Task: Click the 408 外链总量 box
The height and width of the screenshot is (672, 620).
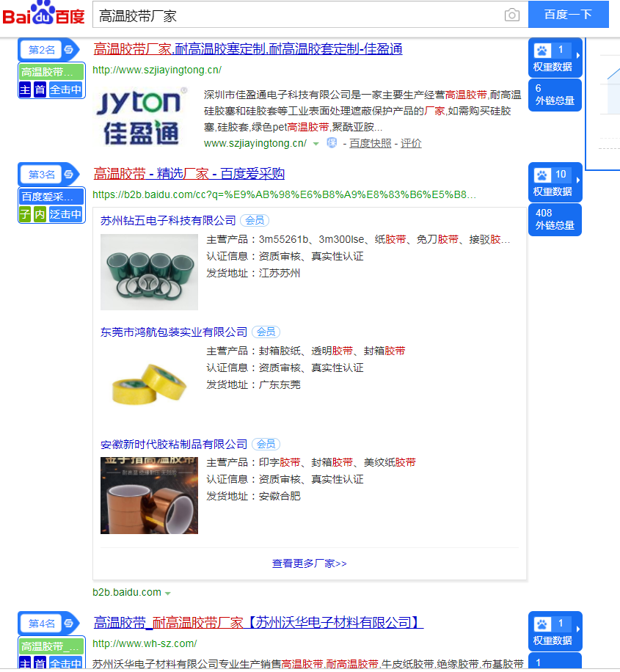Action: pos(555,219)
